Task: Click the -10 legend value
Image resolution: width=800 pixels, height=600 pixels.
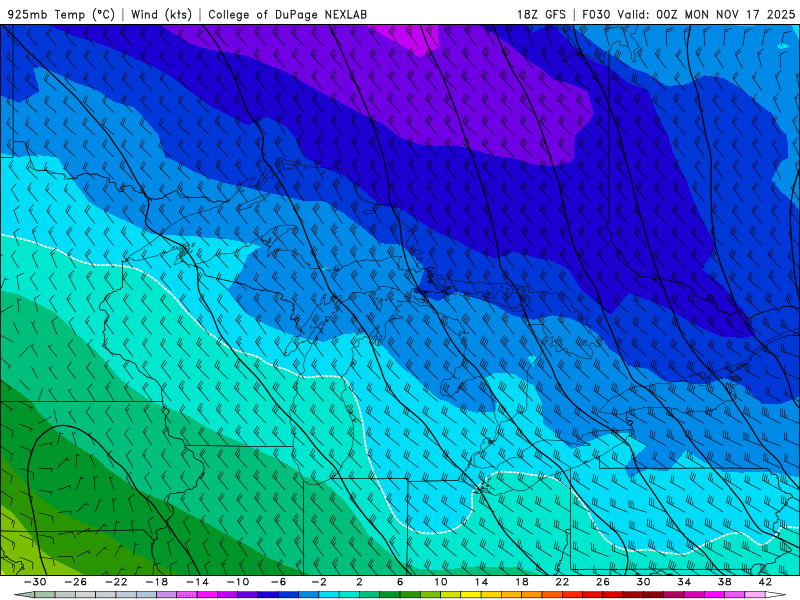Action: (238, 582)
